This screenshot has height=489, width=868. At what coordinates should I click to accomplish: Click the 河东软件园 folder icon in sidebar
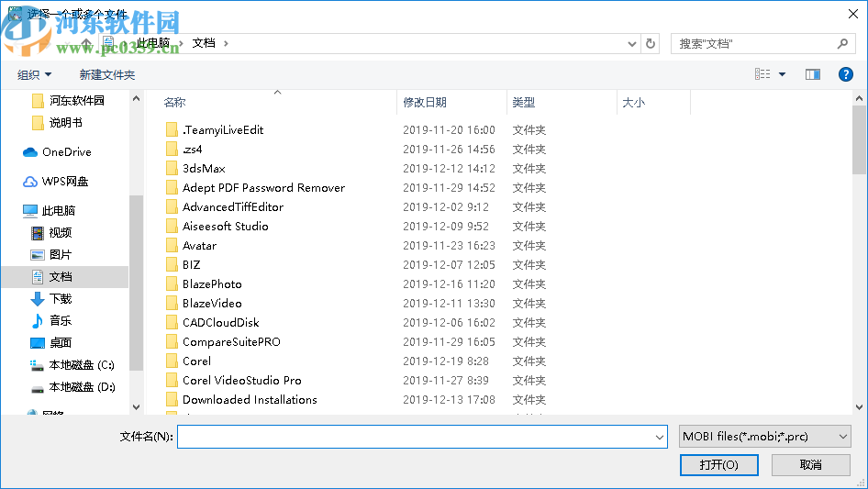pyautogui.click(x=38, y=100)
